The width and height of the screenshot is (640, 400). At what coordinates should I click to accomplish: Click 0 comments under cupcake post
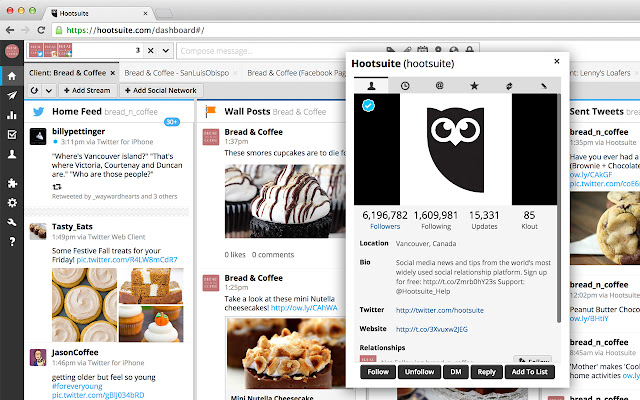coord(273,255)
